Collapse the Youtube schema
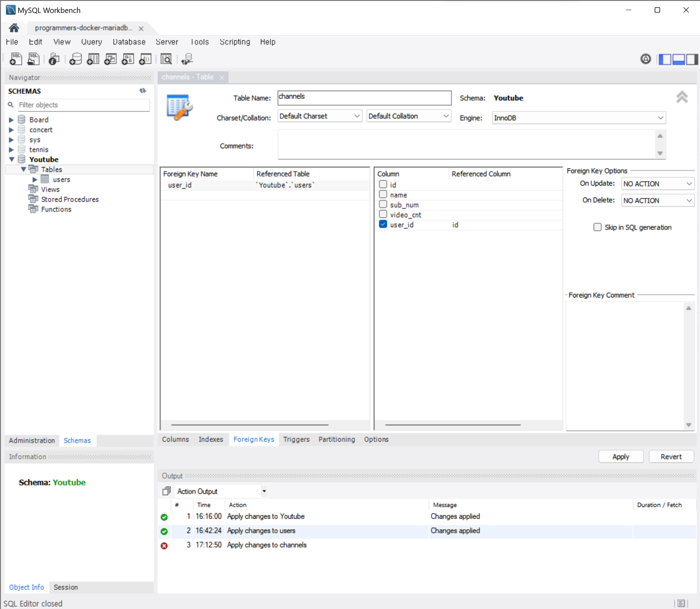 [x=11, y=160]
